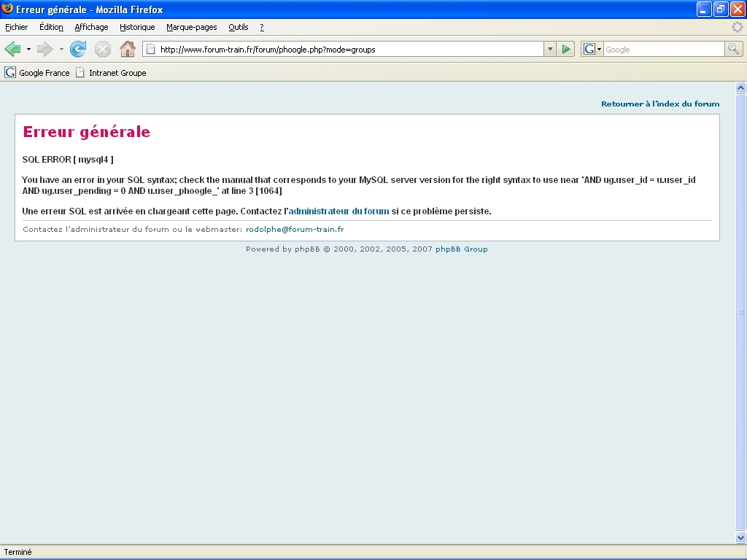
Task: Reload the page with the refresh icon
Action: point(77,49)
